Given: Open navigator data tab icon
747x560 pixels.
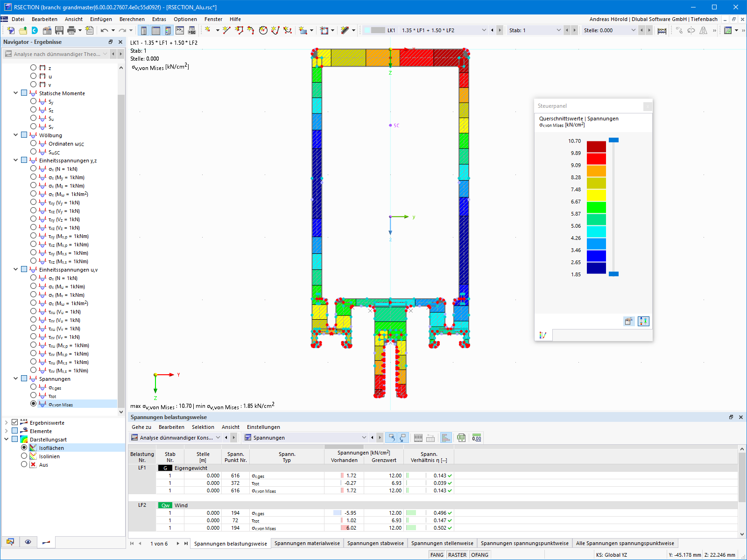Looking at the screenshot, I should click(10, 542).
